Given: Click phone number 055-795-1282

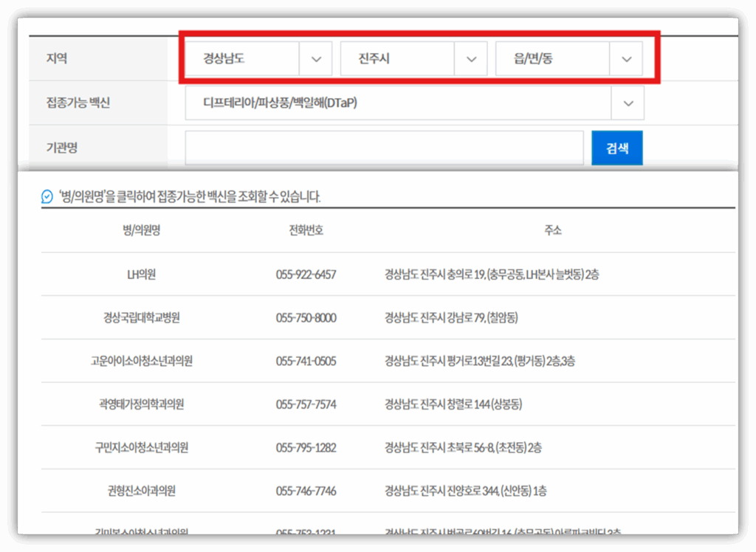Looking at the screenshot, I should (306, 448).
